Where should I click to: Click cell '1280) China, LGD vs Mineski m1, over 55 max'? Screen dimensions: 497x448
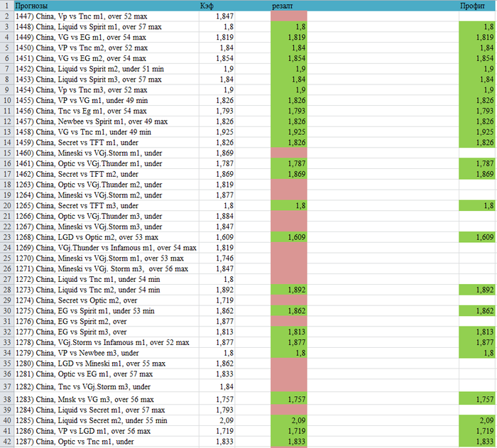coord(106,363)
